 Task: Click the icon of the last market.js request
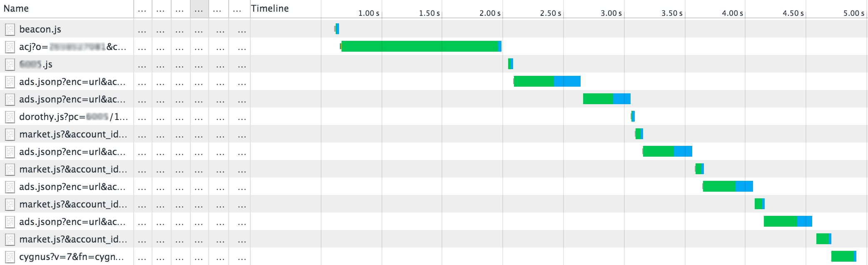tap(10, 239)
